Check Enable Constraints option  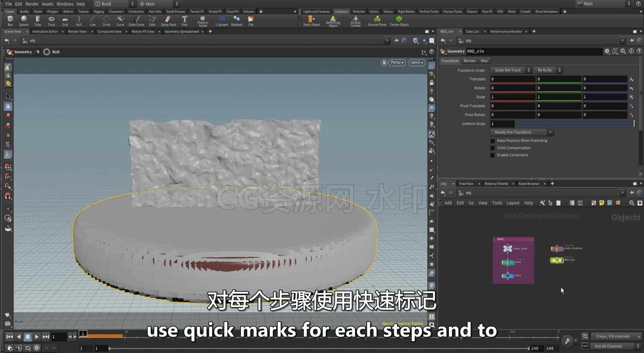click(492, 155)
